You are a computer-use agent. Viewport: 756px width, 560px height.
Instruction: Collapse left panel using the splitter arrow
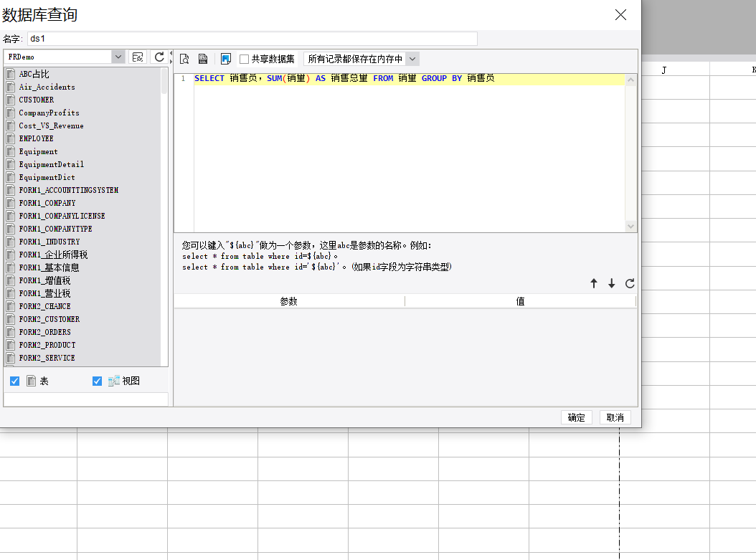tap(171, 53)
